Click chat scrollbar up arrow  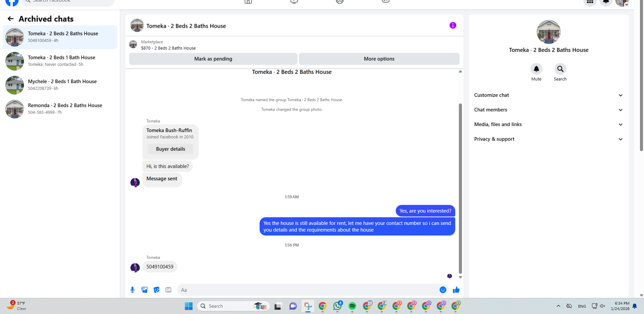tap(460, 71)
